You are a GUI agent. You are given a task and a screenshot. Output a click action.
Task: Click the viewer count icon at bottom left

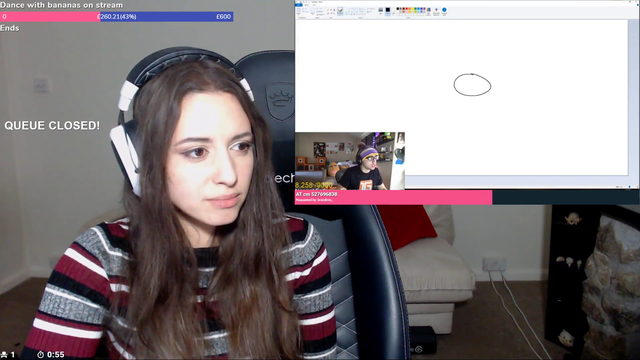coord(4,355)
